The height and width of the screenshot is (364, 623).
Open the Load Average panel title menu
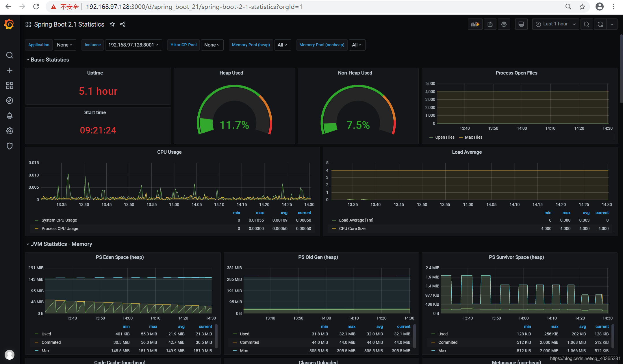tap(467, 152)
